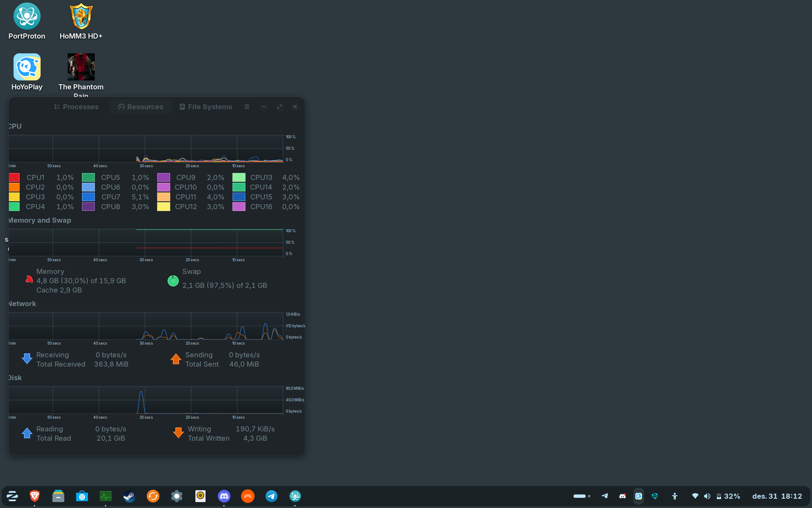Click the HoYoPlay tray icon
The height and width of the screenshot is (508, 812).
(639, 496)
